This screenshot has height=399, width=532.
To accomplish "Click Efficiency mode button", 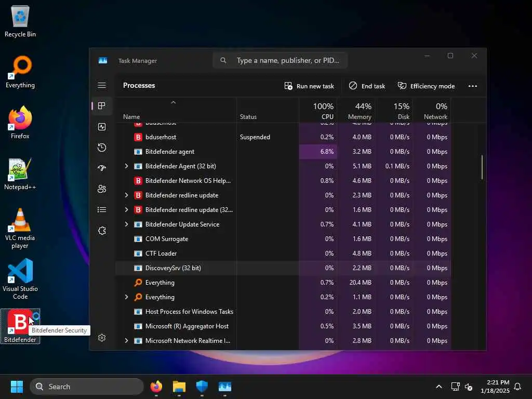I will (426, 86).
